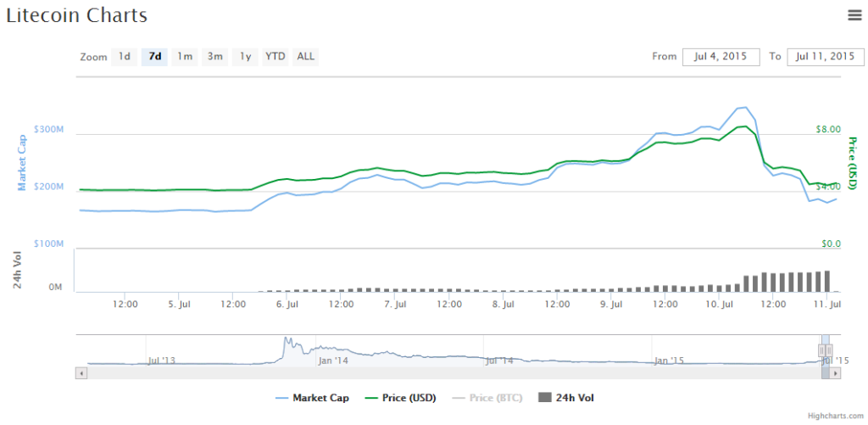This screenshot has height=425, width=868.
Task: Click the 7. Jul axis label
Action: (x=395, y=304)
